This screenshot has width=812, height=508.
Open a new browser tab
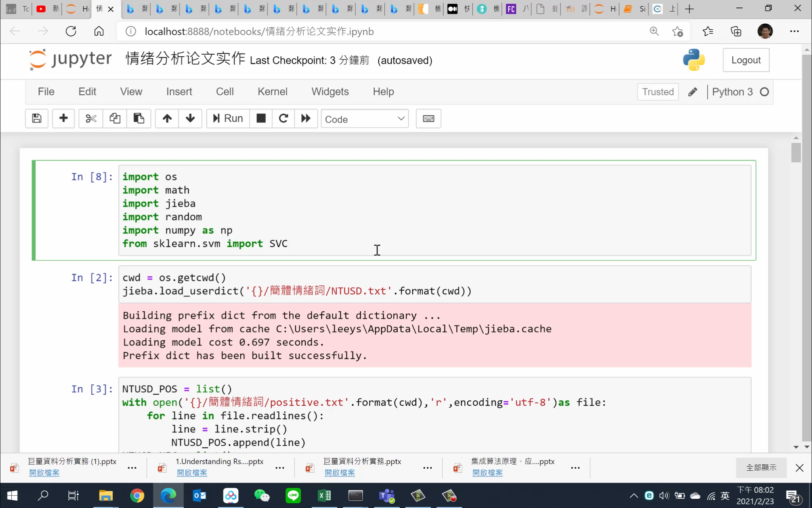689,9
